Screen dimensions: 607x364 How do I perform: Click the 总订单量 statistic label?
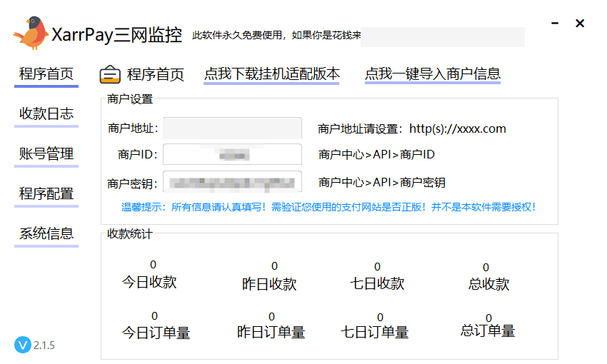(488, 330)
